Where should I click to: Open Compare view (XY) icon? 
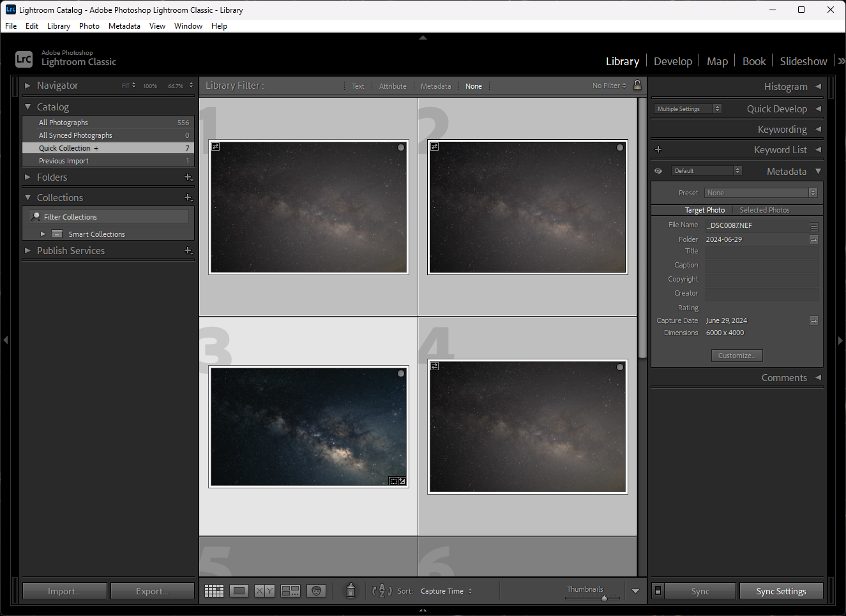coord(264,591)
